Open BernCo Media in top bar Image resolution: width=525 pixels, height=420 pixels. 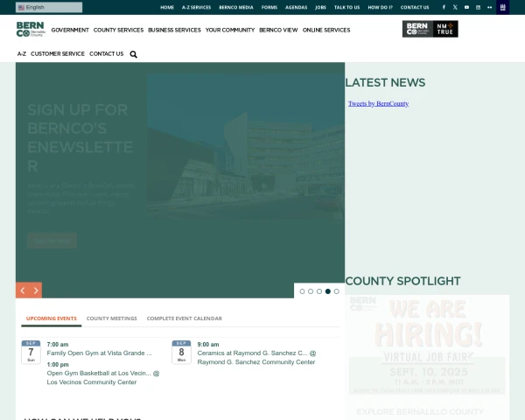click(x=236, y=7)
